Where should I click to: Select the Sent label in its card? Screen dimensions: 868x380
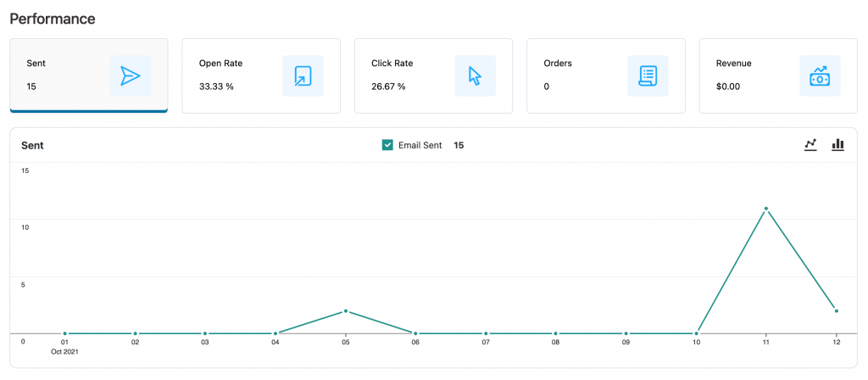pyautogui.click(x=36, y=63)
